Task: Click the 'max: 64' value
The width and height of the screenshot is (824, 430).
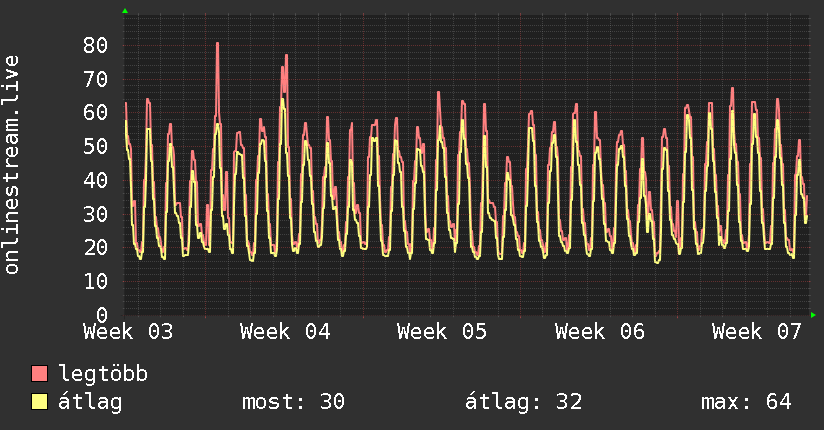Action: (746, 402)
